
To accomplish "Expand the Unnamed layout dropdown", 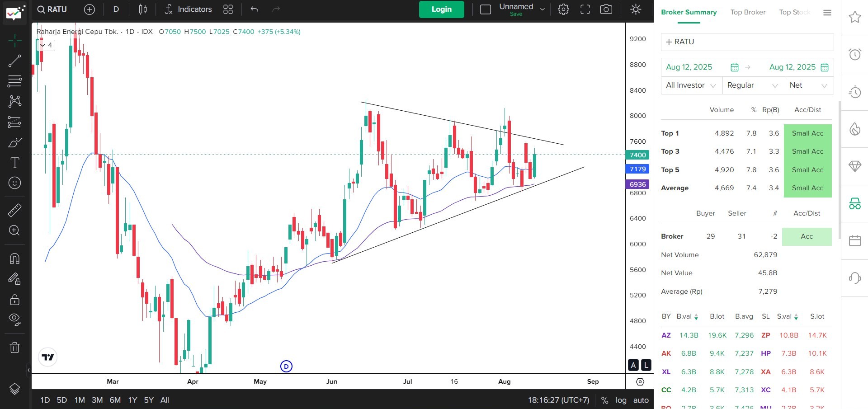I will [x=542, y=9].
